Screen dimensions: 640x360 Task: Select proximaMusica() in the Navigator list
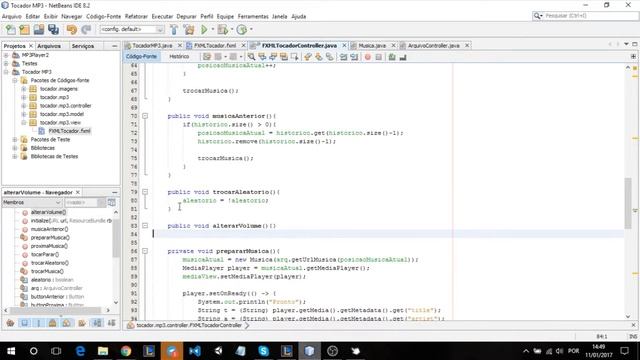click(x=49, y=246)
